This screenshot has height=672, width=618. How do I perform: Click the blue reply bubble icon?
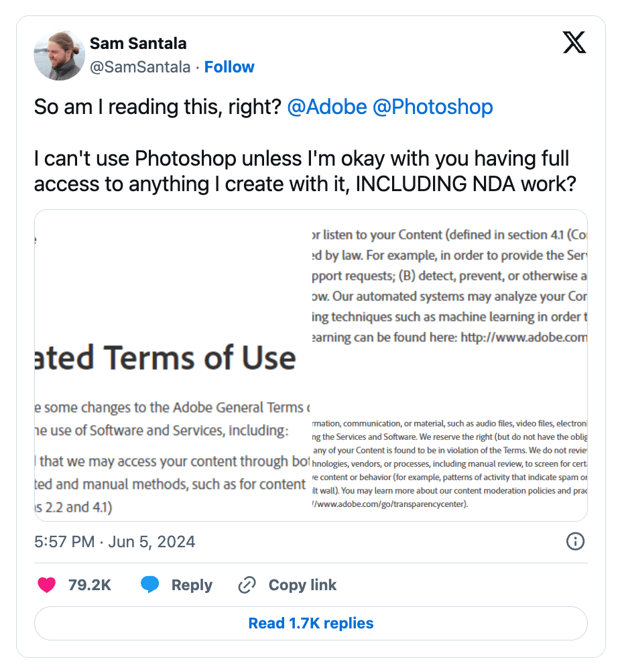click(x=150, y=585)
